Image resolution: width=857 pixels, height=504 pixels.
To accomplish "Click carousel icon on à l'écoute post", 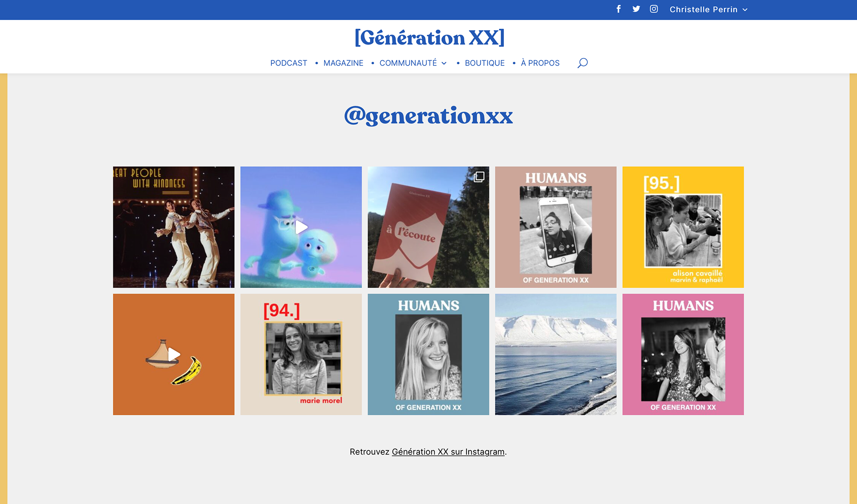I will (x=479, y=177).
